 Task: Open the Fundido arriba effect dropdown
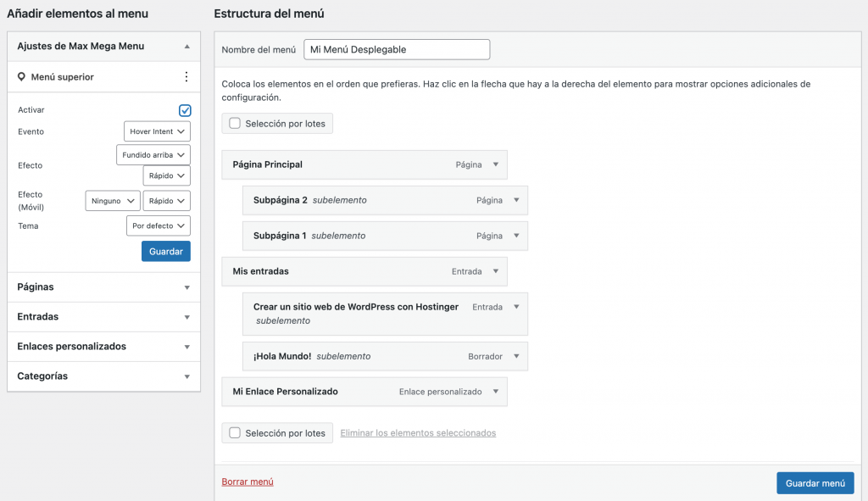click(x=153, y=154)
